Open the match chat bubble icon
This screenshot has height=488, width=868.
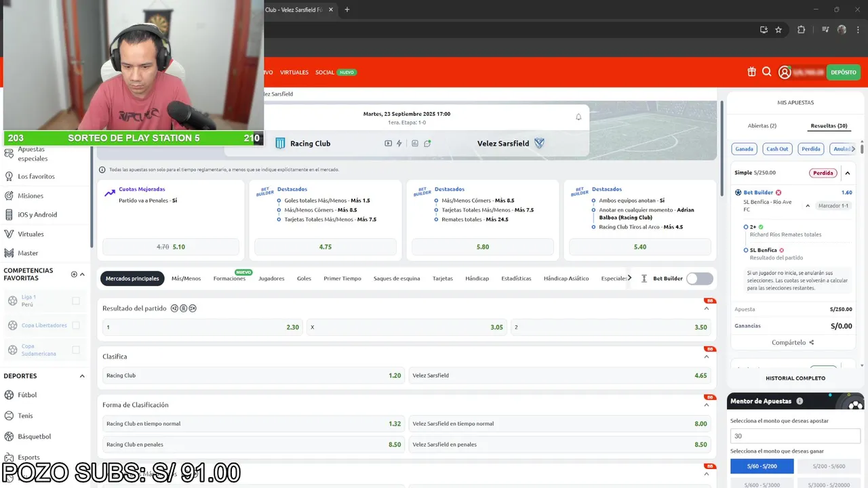[427, 144]
